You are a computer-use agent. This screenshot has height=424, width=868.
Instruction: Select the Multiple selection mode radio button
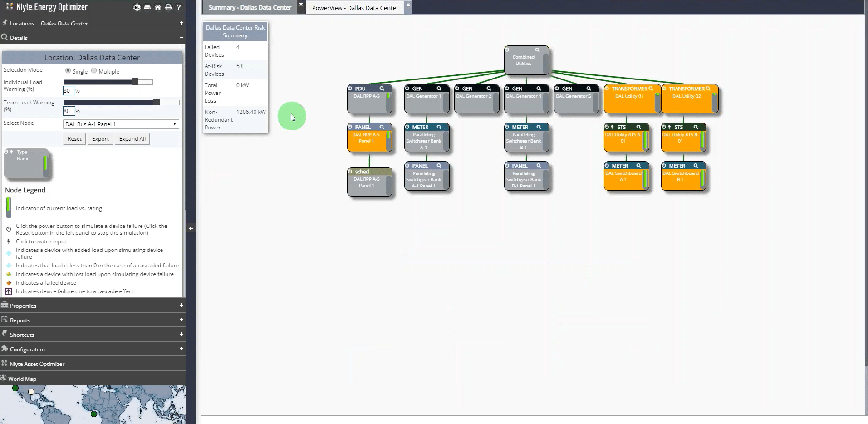point(94,71)
